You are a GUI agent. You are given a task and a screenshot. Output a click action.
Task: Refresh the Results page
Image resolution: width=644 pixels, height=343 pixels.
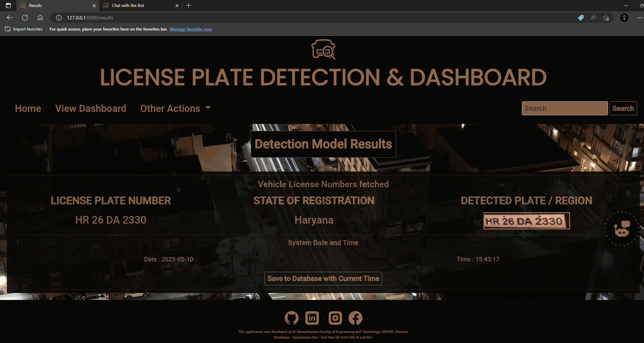[x=25, y=18]
